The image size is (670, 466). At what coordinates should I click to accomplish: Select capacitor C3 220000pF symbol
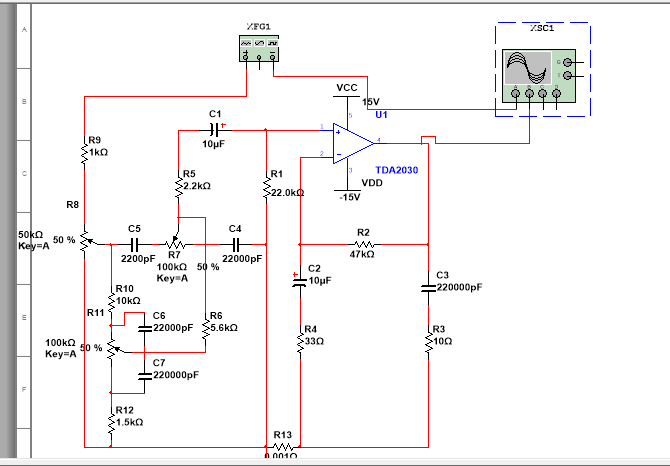428,288
